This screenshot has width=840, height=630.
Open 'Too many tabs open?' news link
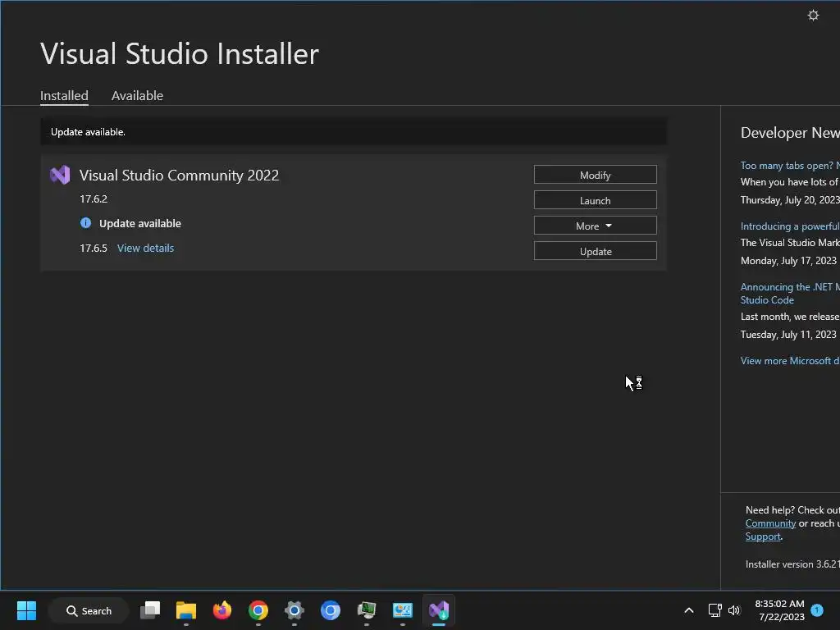(x=790, y=166)
